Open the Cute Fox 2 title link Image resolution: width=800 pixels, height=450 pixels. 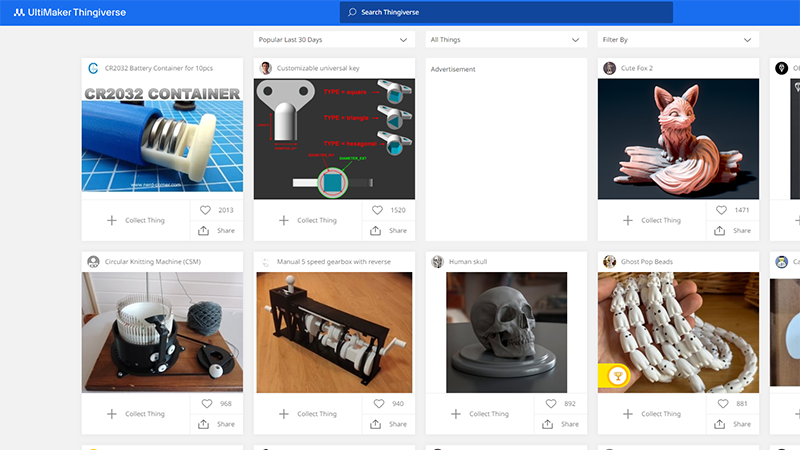[637, 68]
